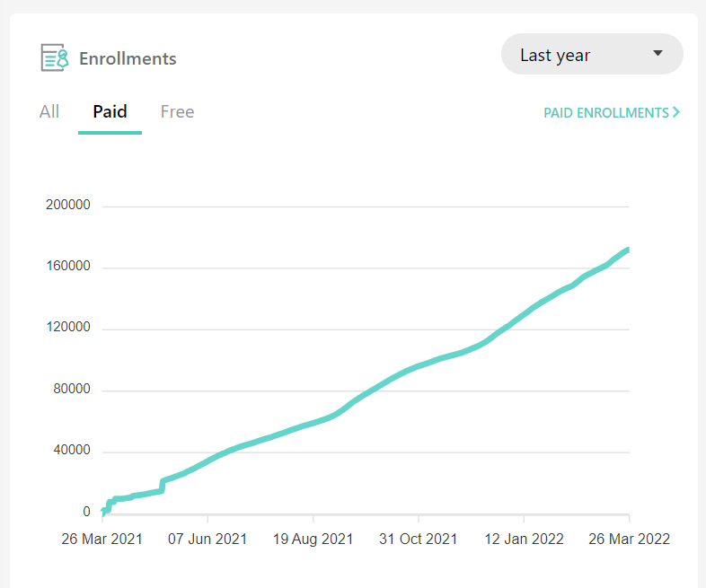Click the 80000 y-axis label
The height and width of the screenshot is (588, 706).
point(72,390)
